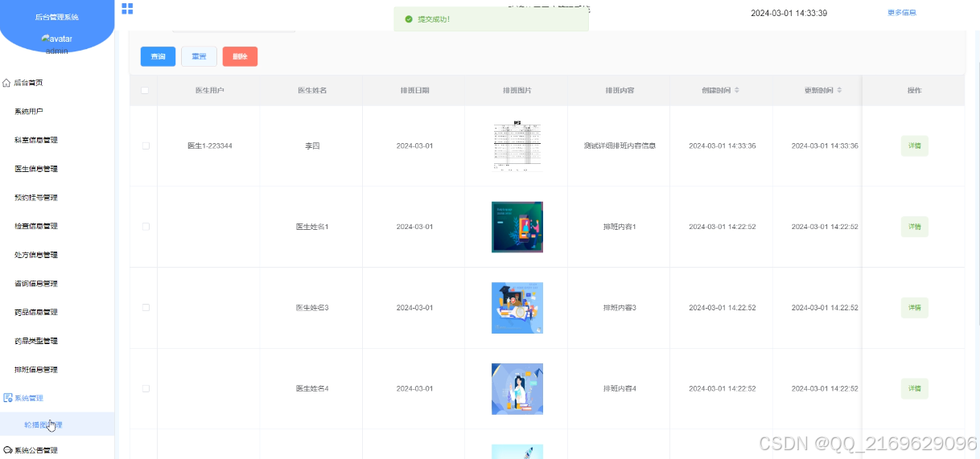Click the 排班图片 column header

pyautogui.click(x=517, y=90)
